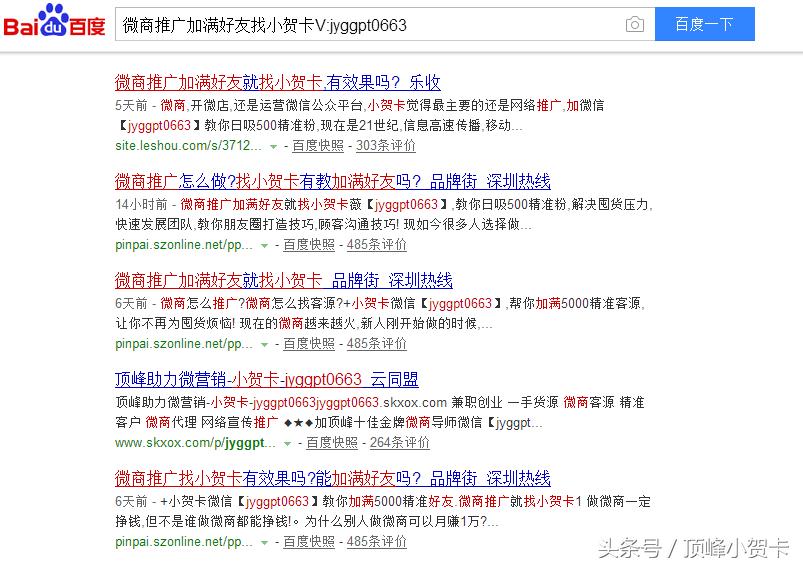803x567 pixels.
Task: Expand dropdown arrow beside 14小时前 result URL
Action: (x=264, y=245)
